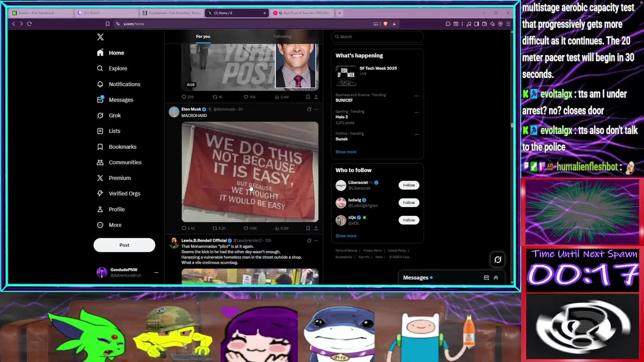Open SUNICEF trending topic

[x=344, y=100]
